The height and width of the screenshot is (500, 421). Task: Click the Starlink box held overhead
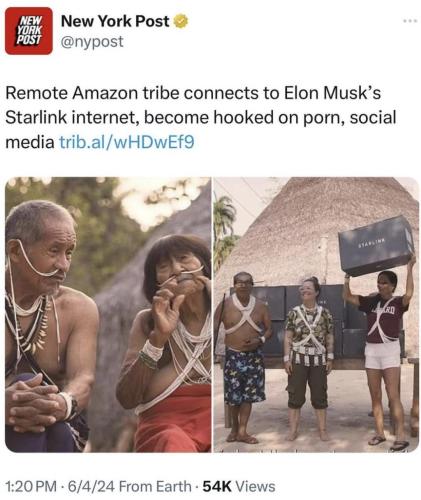[x=376, y=246]
